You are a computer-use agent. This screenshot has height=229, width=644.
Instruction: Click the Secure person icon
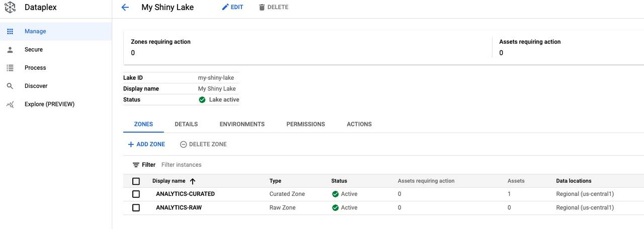[10, 50]
